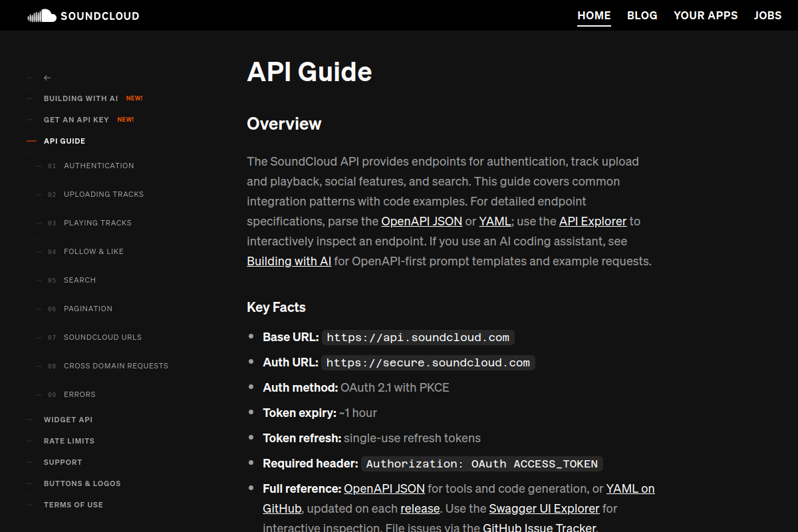Jump to 05 Search section
The width and height of the screenshot is (798, 532).
coord(80,280)
